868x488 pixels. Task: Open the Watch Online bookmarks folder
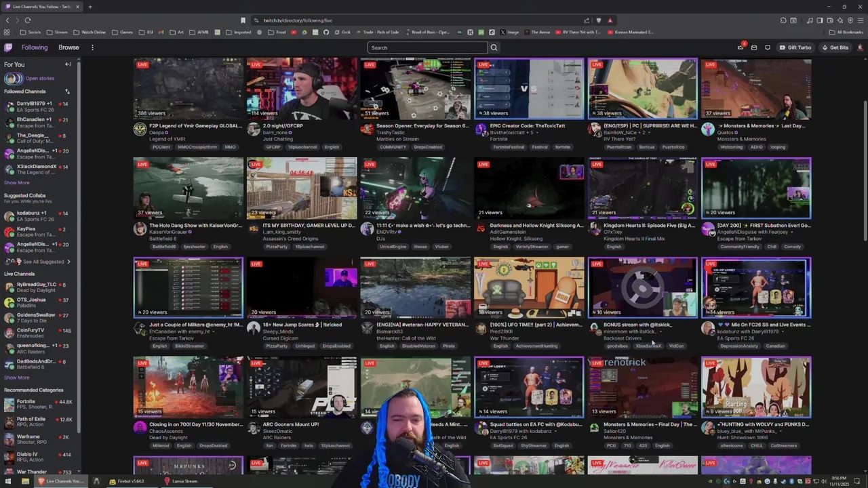(90, 32)
